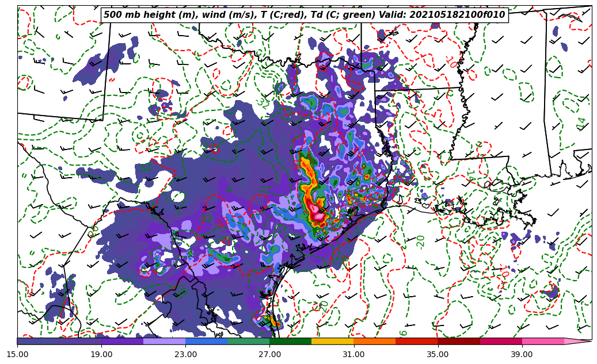
Task: Click the hot pink colorbar segment
Action: tap(542, 341)
